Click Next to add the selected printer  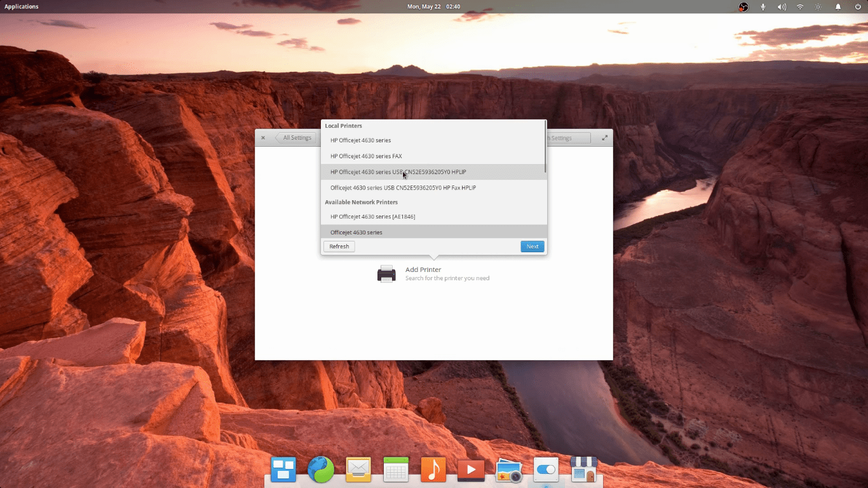point(532,247)
